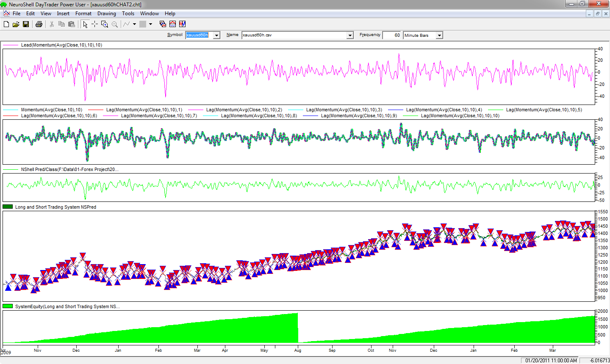Select the arrow pointer tool
The image size is (610, 364).
click(x=85, y=24)
